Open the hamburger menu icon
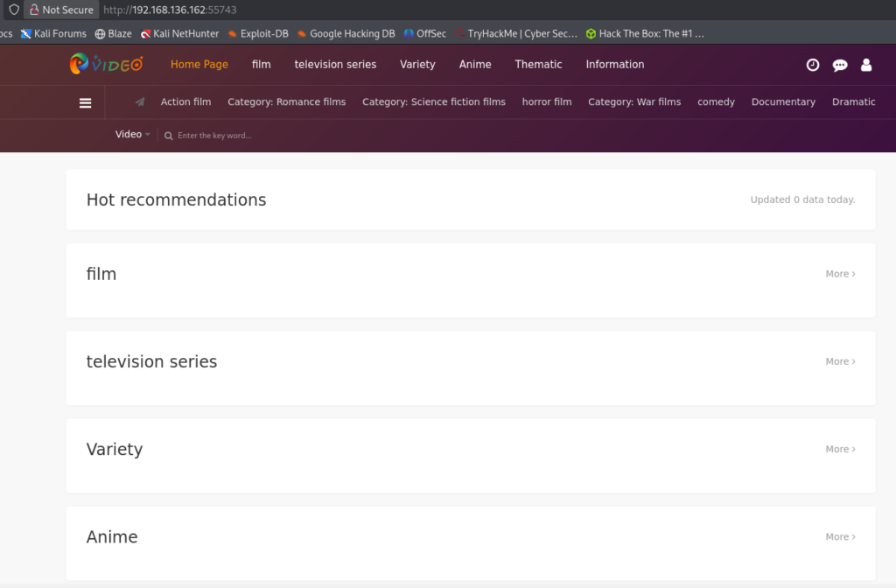 pyautogui.click(x=85, y=102)
